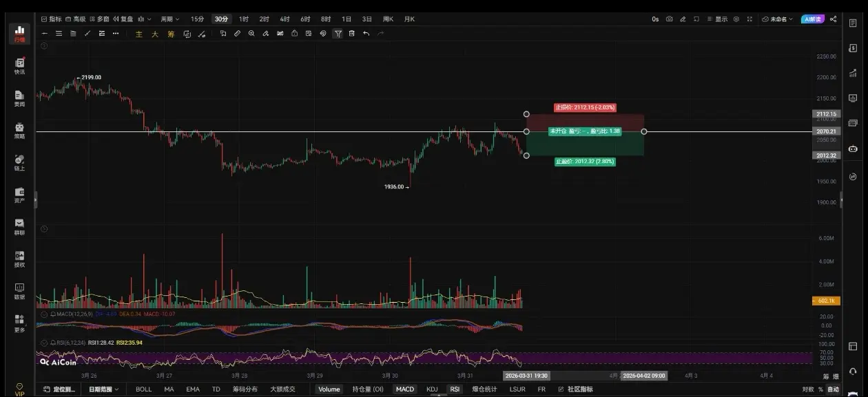The width and height of the screenshot is (868, 397).
Task: Click the undo arrow icon
Action: (366, 33)
